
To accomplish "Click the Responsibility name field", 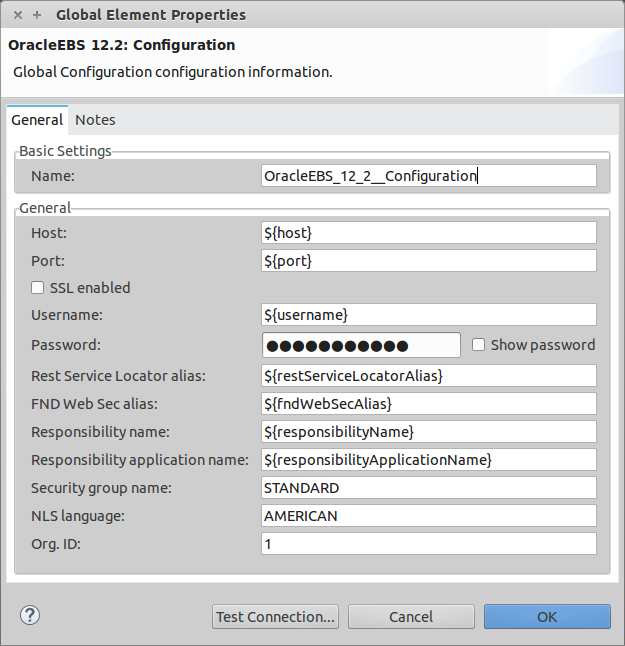I will click(x=428, y=432).
